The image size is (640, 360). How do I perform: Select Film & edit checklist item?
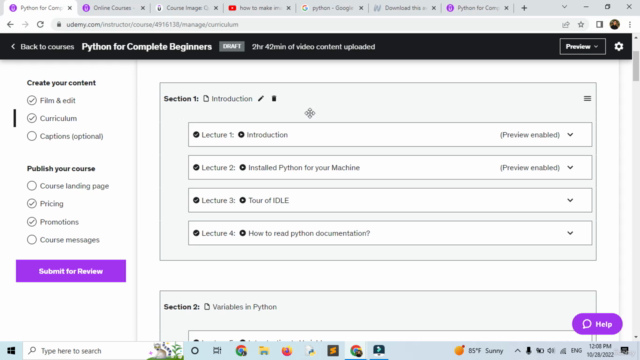51,100
